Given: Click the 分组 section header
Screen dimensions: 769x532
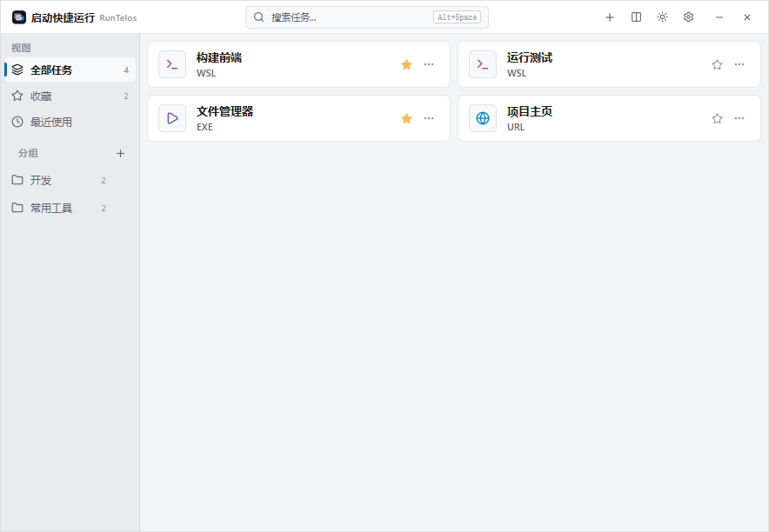Looking at the screenshot, I should (x=28, y=153).
